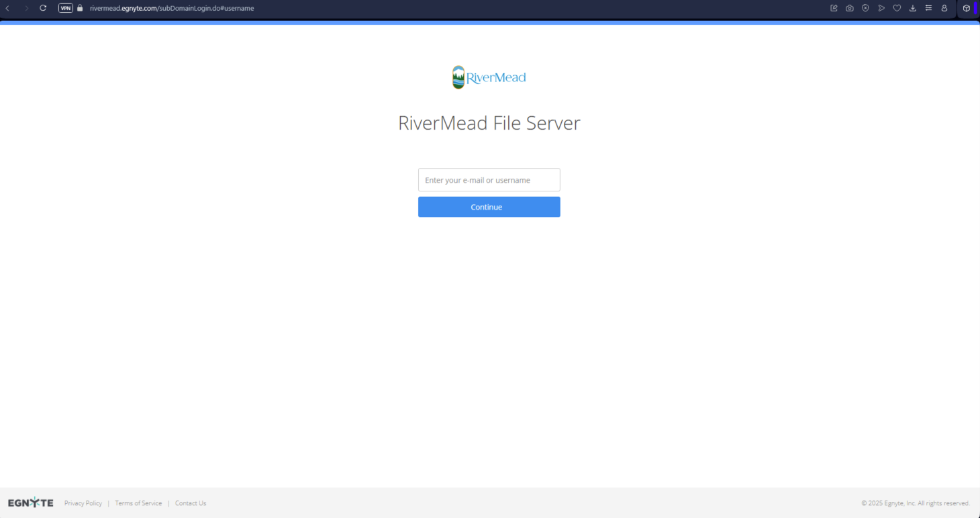Open the page edit/pinboard icon
980x518 pixels.
(834, 8)
